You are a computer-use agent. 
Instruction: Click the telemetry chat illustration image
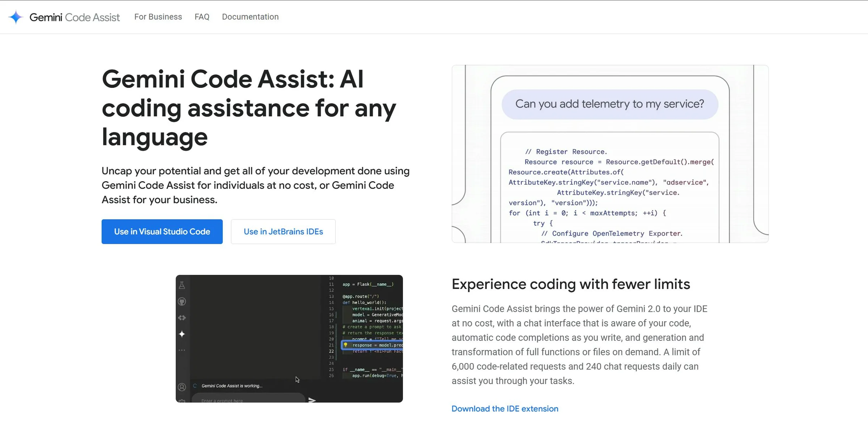click(610, 154)
